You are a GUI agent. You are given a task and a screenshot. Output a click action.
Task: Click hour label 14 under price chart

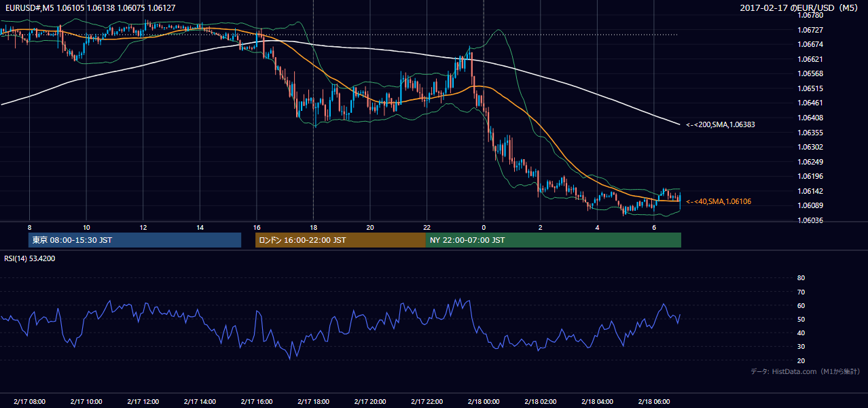point(200,227)
